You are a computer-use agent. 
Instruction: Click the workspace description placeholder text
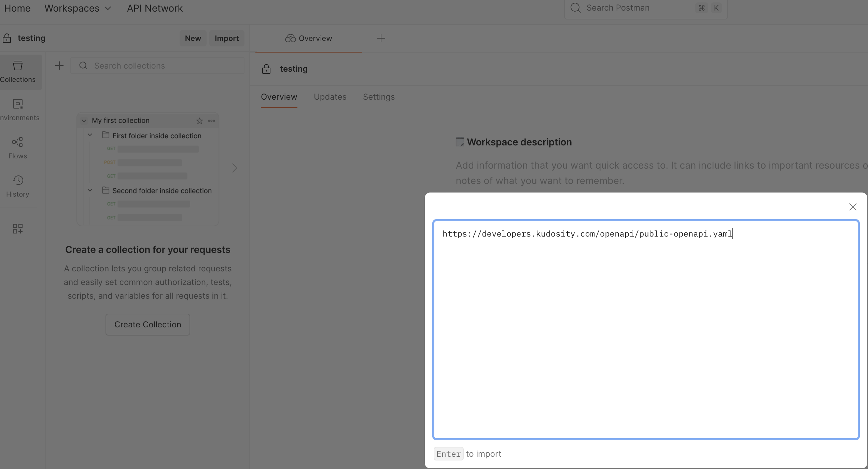click(x=662, y=173)
